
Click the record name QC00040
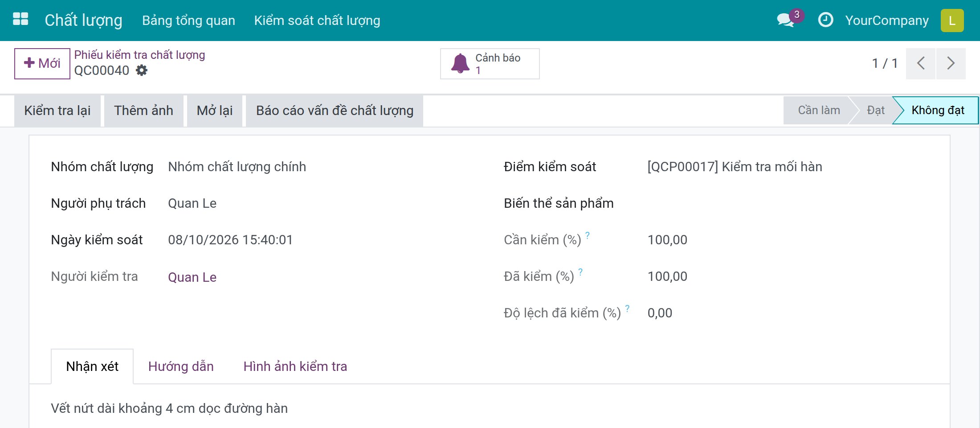(x=102, y=70)
